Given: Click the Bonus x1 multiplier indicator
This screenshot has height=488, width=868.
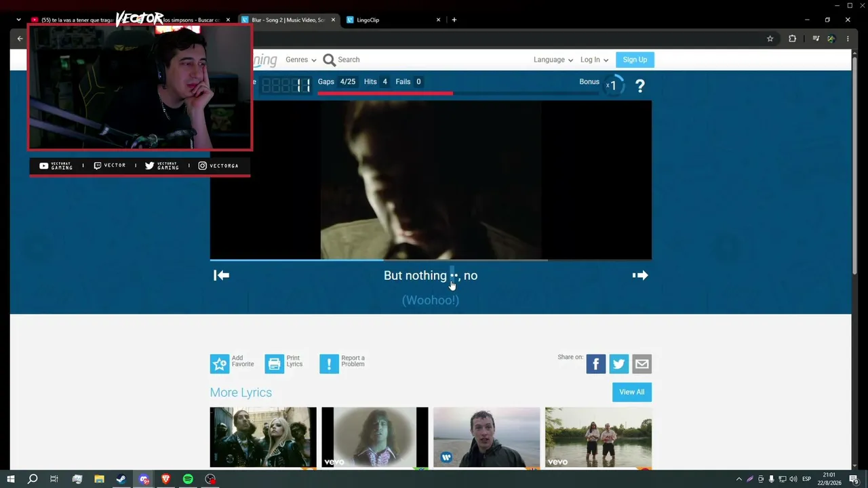Looking at the screenshot, I should (x=613, y=85).
